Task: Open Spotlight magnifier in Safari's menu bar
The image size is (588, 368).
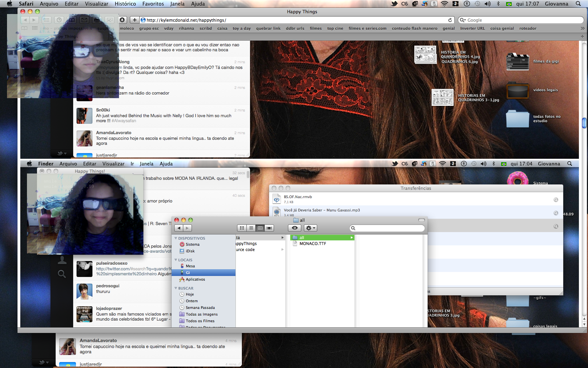Action: pos(578,4)
